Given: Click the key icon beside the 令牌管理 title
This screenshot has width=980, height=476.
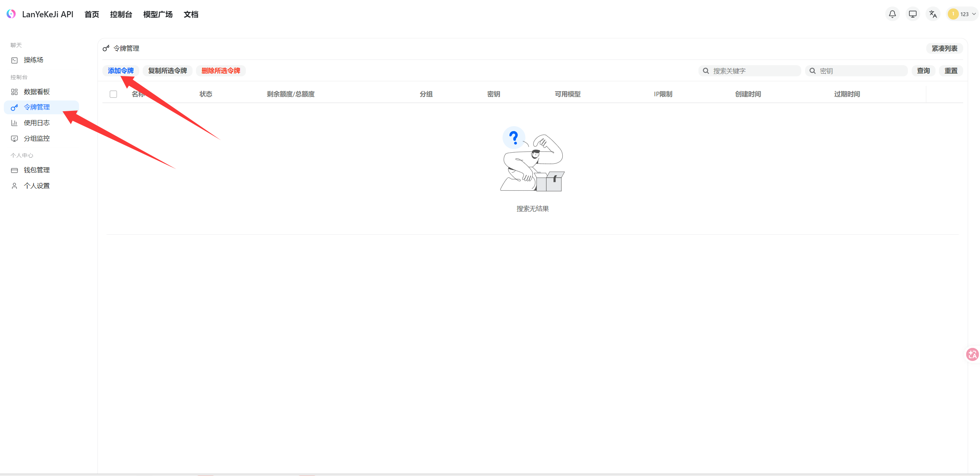Looking at the screenshot, I should click(106, 48).
